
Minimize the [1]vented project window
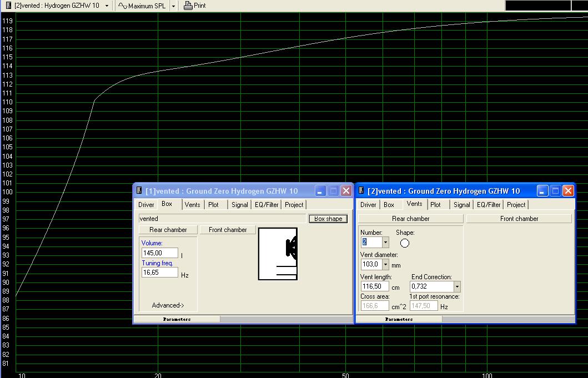(x=320, y=191)
